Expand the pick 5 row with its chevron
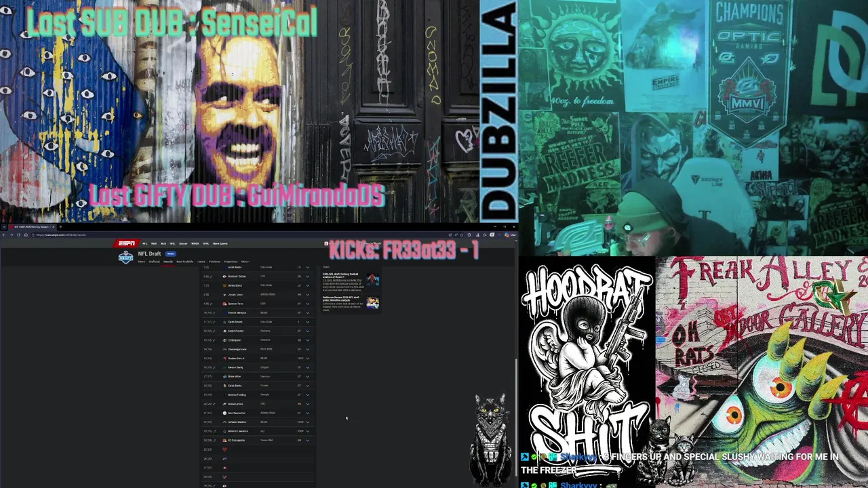The height and width of the screenshot is (488, 868). [x=307, y=267]
